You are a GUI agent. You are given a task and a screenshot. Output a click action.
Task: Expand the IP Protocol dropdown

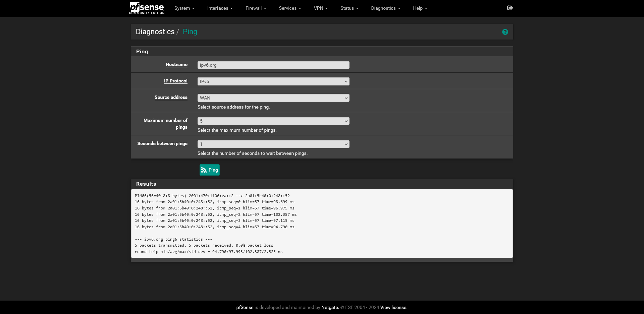(x=273, y=81)
